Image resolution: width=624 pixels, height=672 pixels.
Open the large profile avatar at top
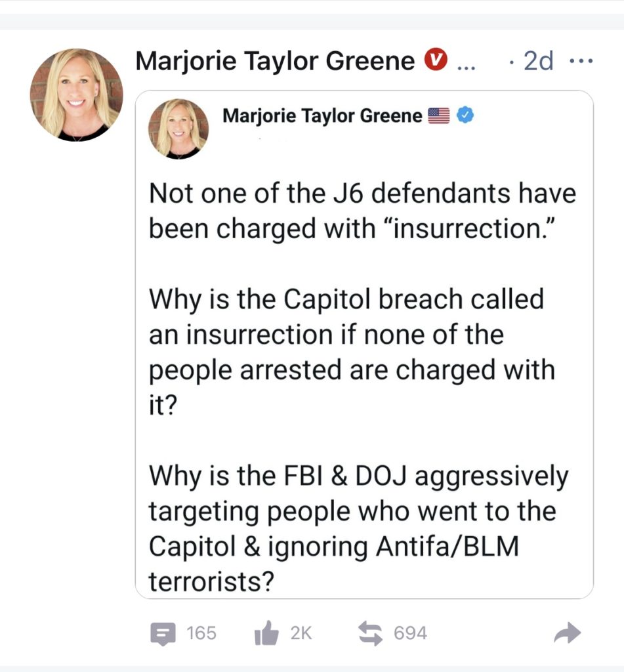[76, 94]
